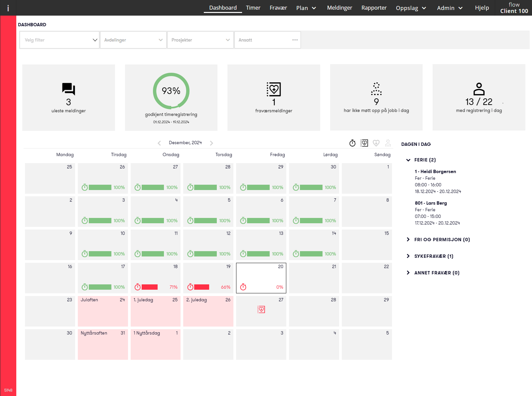
Task: Click green stopwatch icon on November 28
Action: (190, 187)
